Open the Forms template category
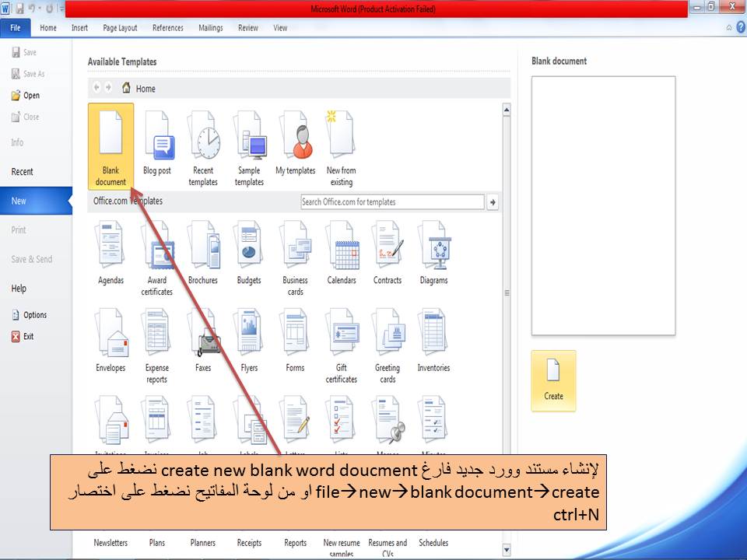The width and height of the screenshot is (747, 560). click(295, 340)
